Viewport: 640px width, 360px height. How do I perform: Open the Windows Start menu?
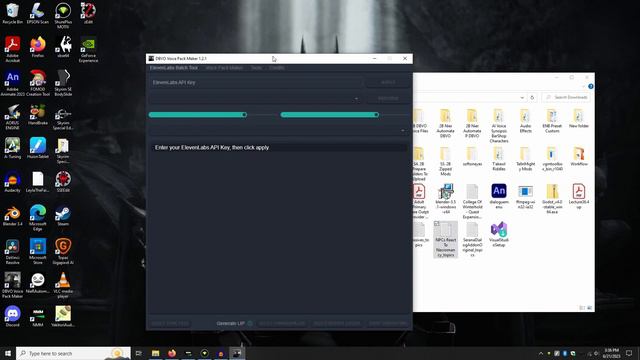coord(8,353)
